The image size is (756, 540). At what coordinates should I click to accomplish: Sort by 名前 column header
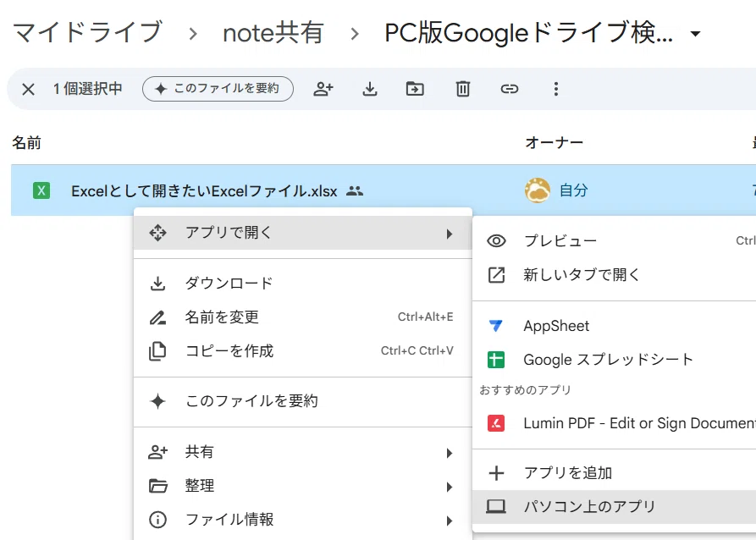pyautogui.click(x=26, y=142)
